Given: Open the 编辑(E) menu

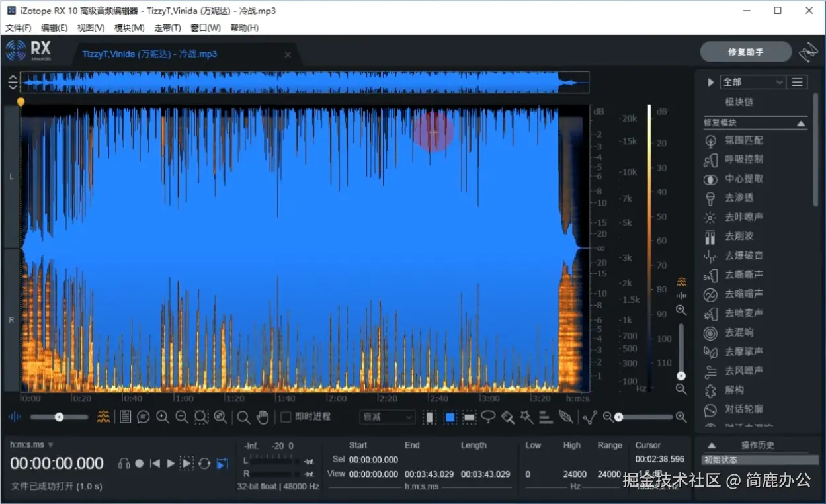Looking at the screenshot, I should 54,28.
